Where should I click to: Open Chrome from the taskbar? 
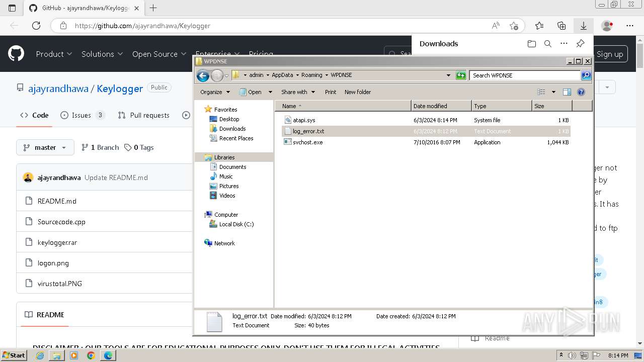point(91,355)
